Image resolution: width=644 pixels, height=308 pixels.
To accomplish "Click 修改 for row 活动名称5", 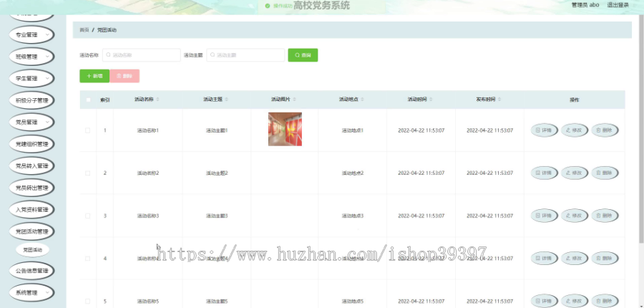I will [x=575, y=302].
